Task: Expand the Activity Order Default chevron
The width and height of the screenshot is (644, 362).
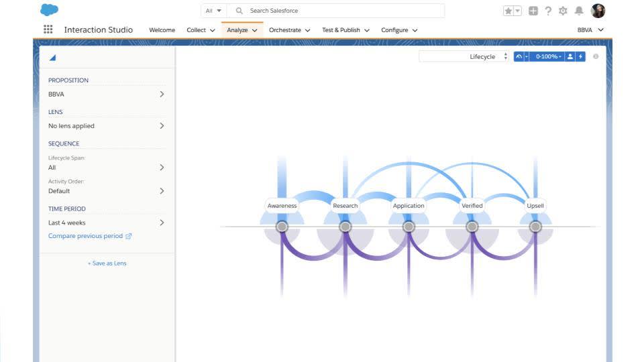Action: [162, 191]
